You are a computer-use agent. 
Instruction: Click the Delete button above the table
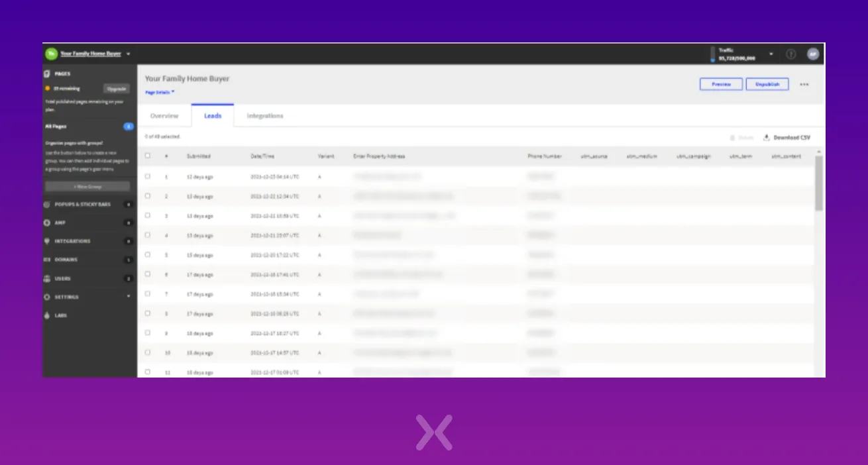tap(742, 138)
